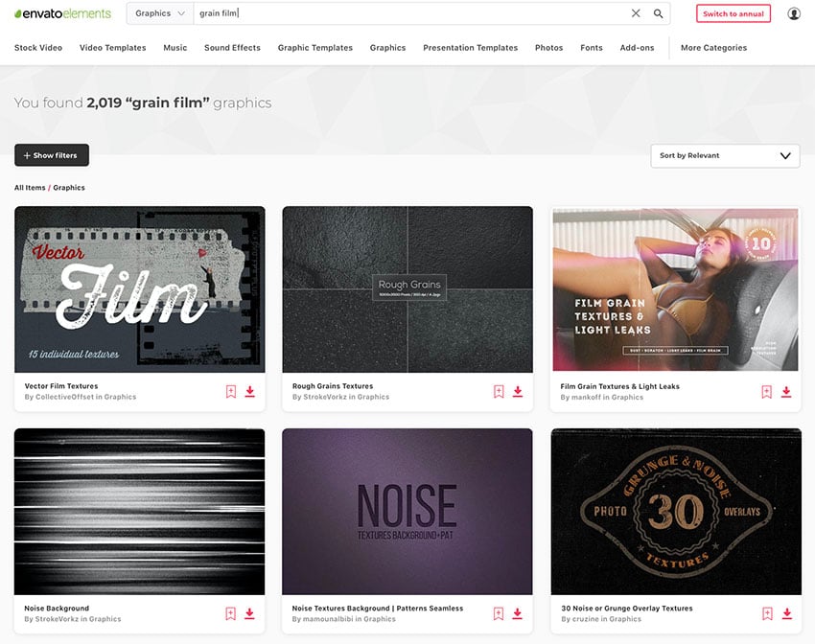Open the Rough Grains Textures thumbnail
This screenshot has height=644, width=815.
click(407, 287)
